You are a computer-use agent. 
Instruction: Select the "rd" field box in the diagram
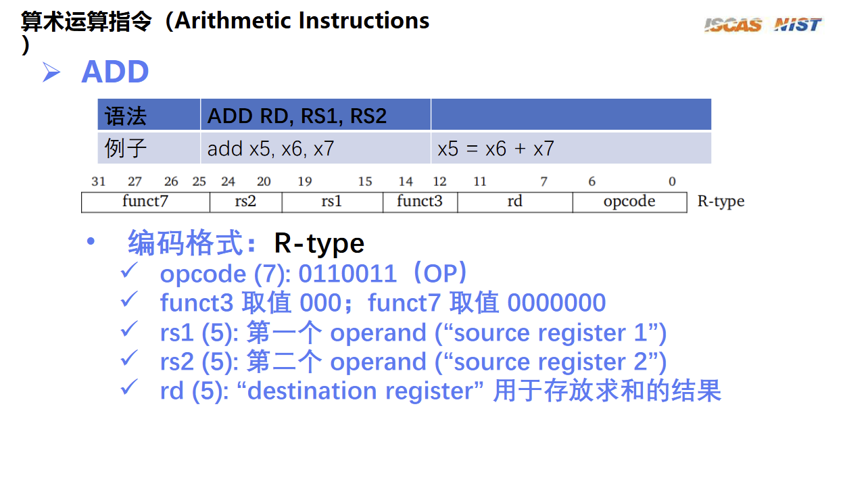(x=515, y=202)
